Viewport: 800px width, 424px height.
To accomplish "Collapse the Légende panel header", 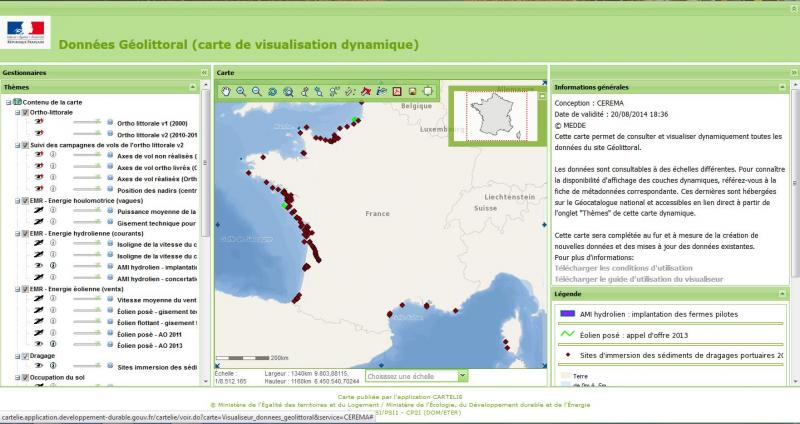I will tap(789, 293).
